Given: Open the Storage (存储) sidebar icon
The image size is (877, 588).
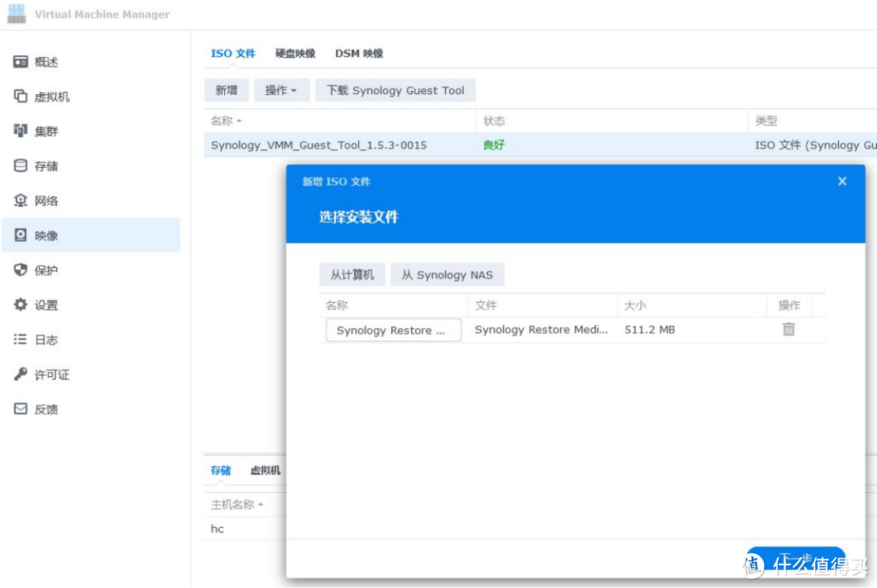Looking at the screenshot, I should click(21, 166).
